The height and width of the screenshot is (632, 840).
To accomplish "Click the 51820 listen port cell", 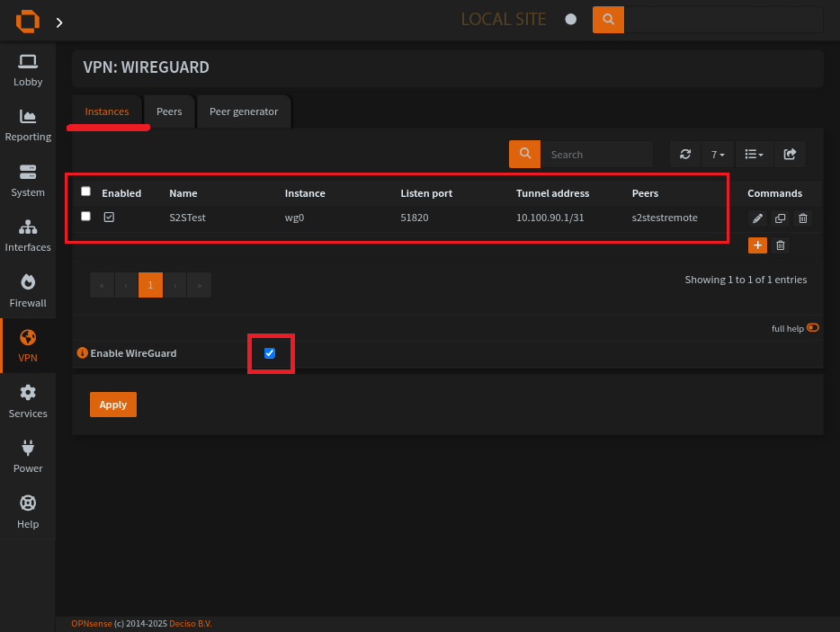I will click(x=414, y=218).
